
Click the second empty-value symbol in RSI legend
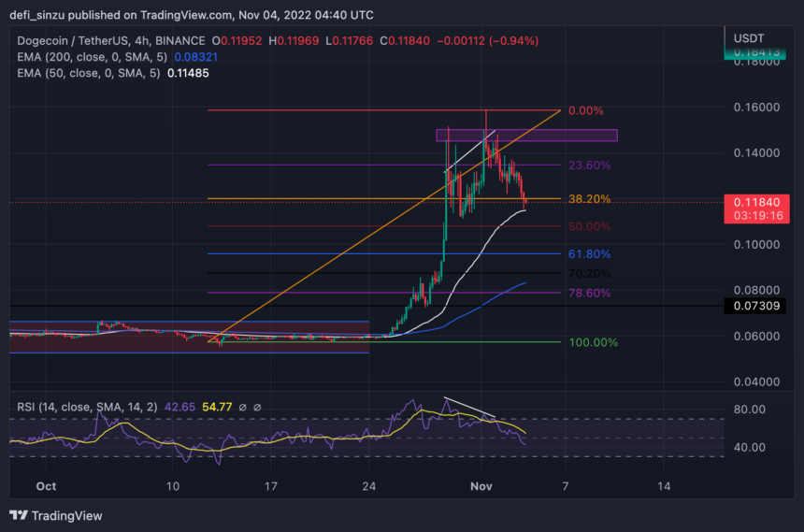256,407
